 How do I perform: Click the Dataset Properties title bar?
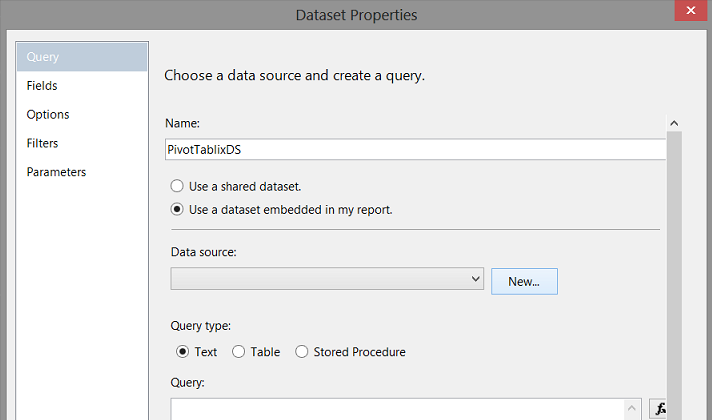click(356, 14)
